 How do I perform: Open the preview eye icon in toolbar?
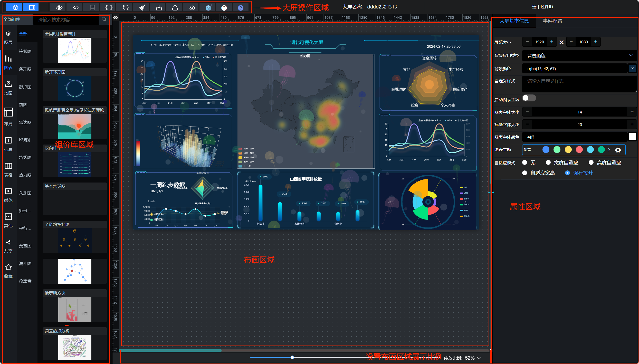point(59,7)
